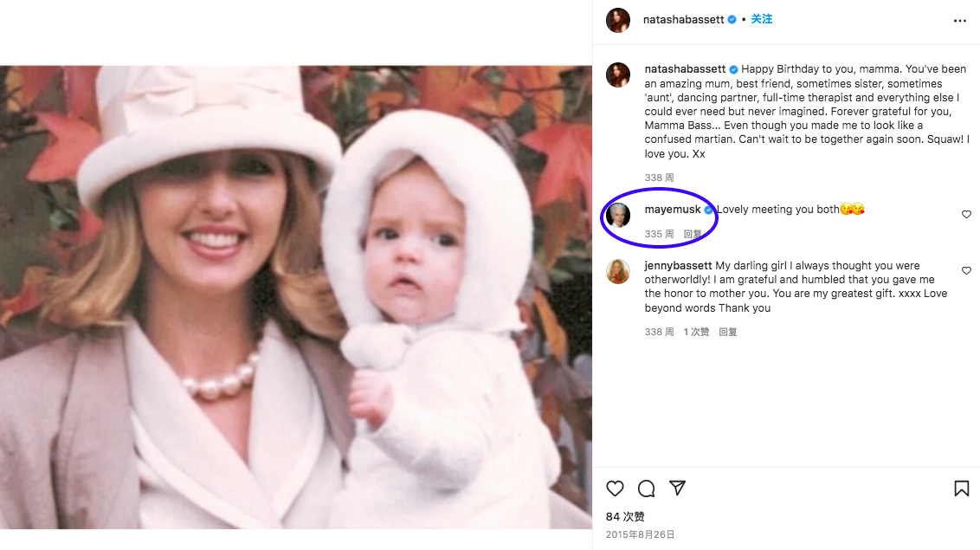Click the 2015年8月26日 post date
Screen dimensions: 980x550
tap(640, 535)
